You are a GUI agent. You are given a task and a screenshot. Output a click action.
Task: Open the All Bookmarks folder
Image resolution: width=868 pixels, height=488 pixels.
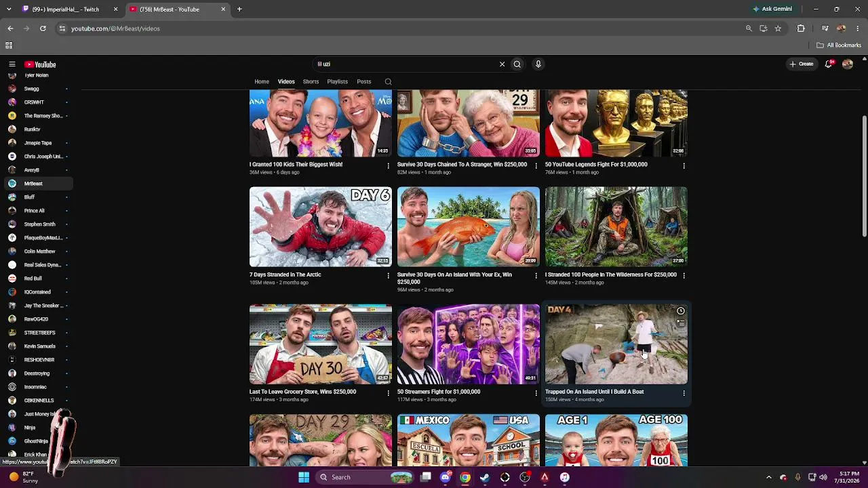click(839, 45)
